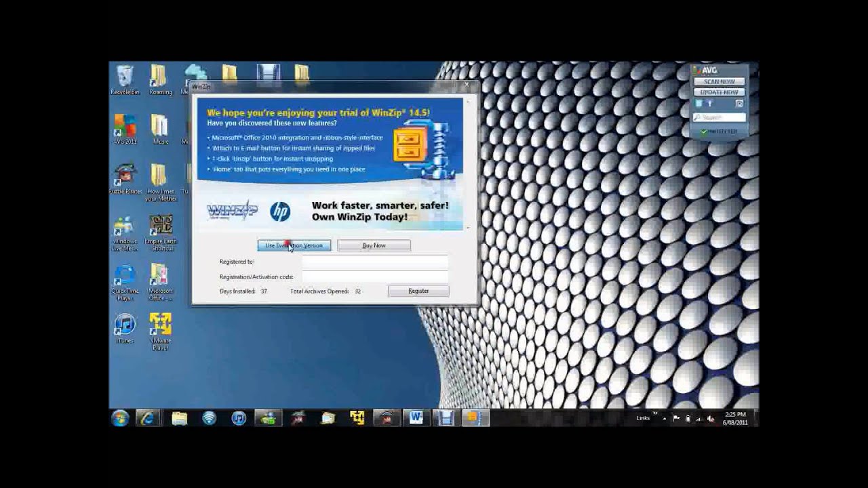Switch to Microsoft Word on taskbar
Image resolution: width=868 pixels, height=488 pixels.
click(x=416, y=418)
